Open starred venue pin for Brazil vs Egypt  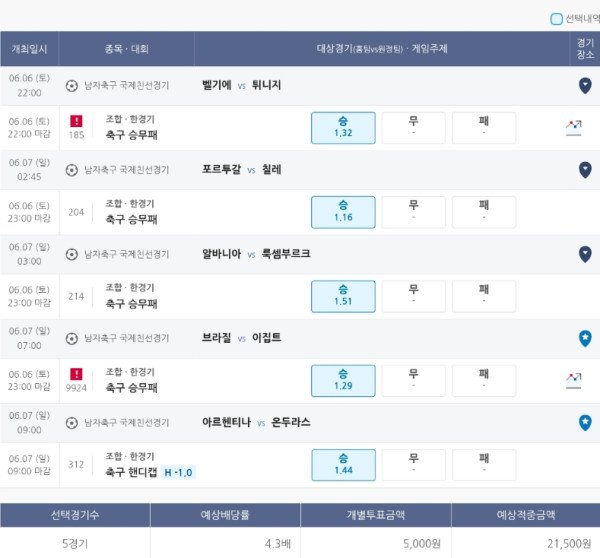585,338
